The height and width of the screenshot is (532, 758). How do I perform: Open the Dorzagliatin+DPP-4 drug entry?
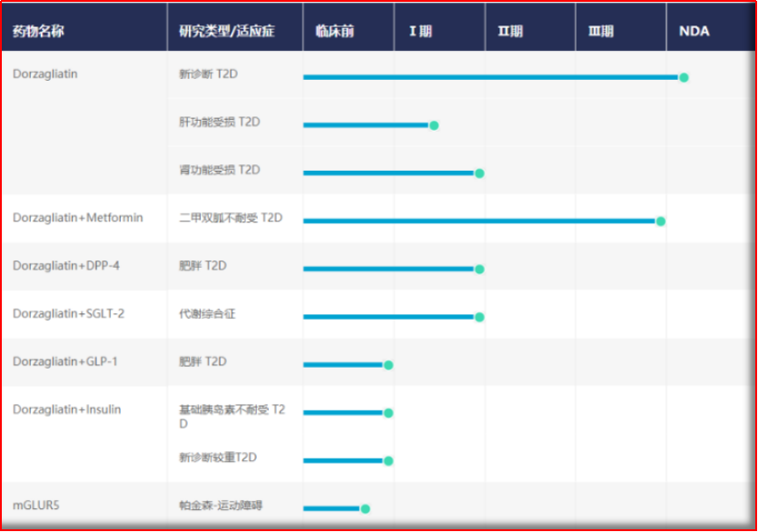[66, 266]
